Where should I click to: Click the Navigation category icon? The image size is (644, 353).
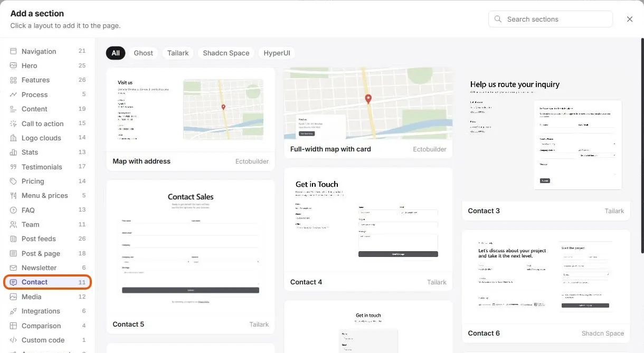point(13,51)
